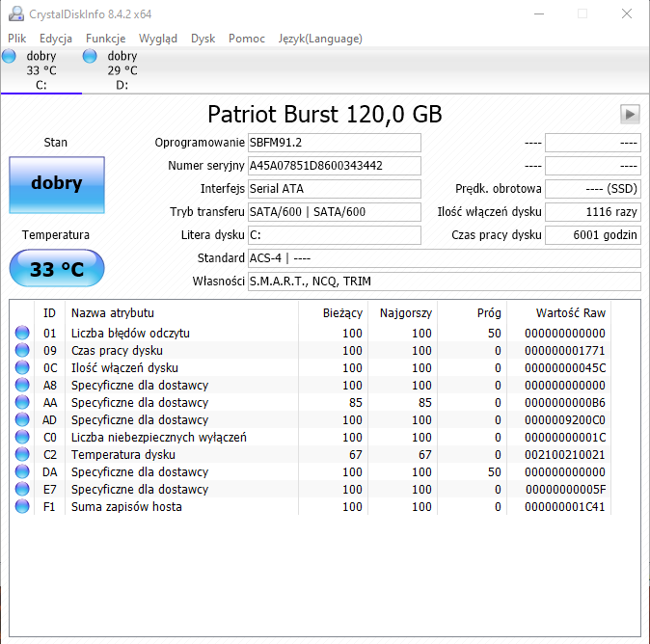Click raw value 000000001771

(x=564, y=351)
